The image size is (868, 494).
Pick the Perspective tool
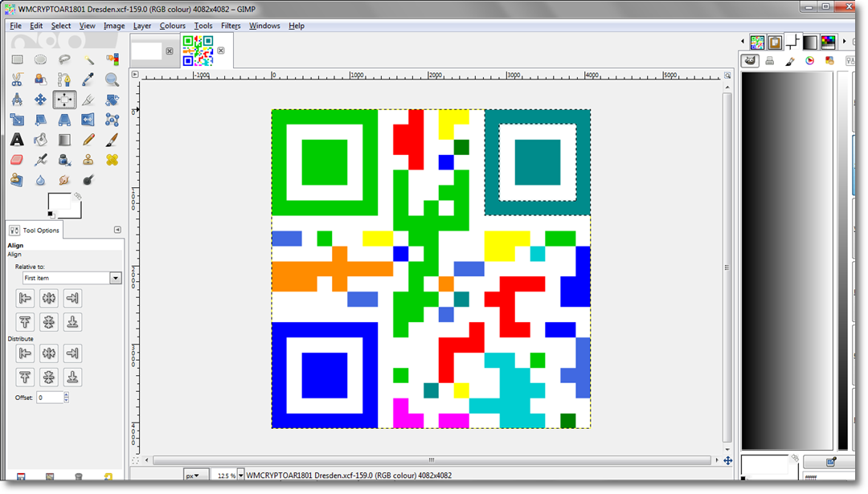point(64,120)
